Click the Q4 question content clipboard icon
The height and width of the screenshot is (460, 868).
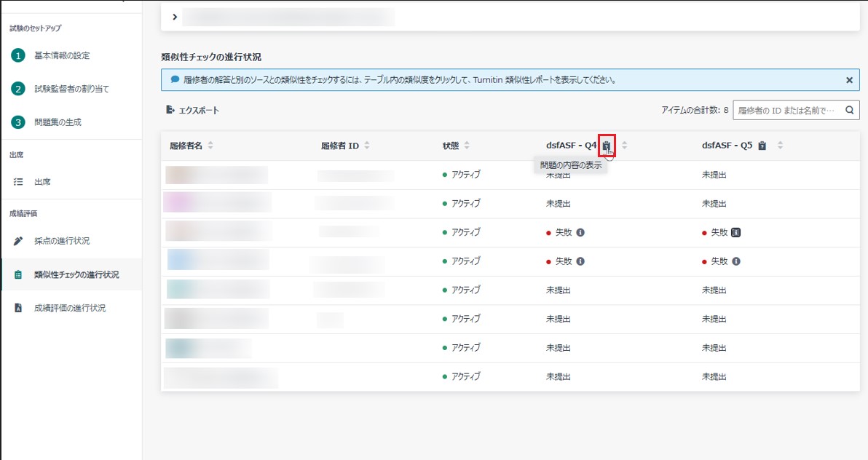tap(607, 146)
